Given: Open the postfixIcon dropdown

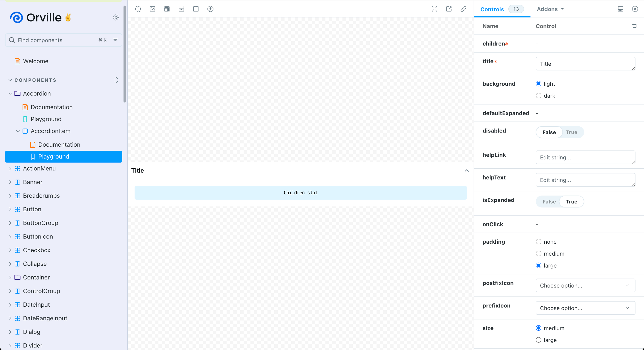Looking at the screenshot, I should [585, 286].
